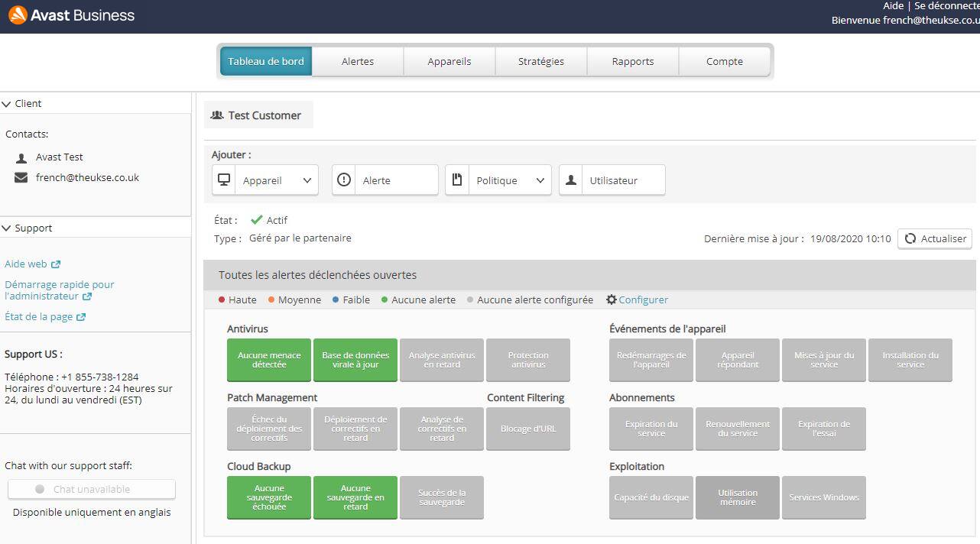980x544 pixels.
Task: Switch to the Alertes tab
Action: (358, 62)
